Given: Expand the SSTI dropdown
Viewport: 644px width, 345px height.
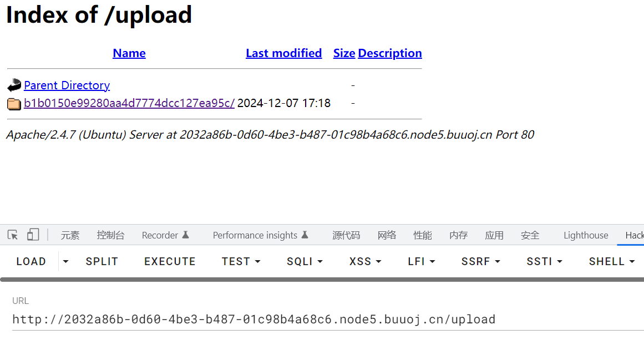Looking at the screenshot, I should point(544,261).
